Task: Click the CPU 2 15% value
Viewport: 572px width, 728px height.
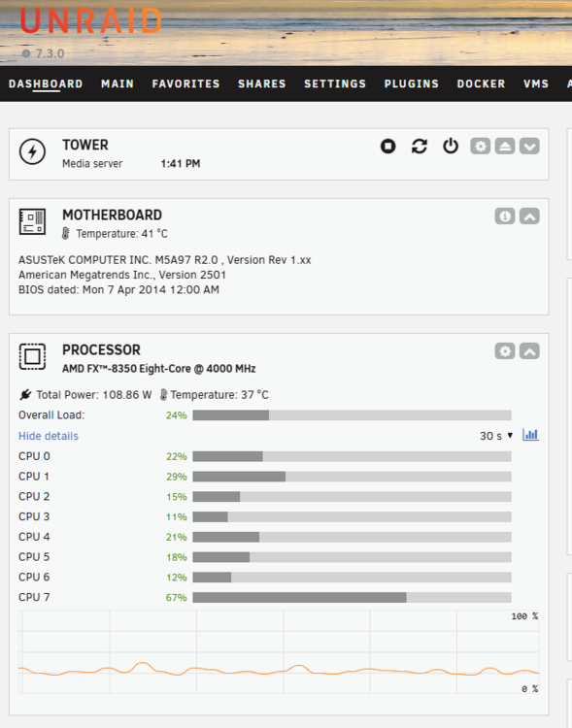Action: (177, 497)
